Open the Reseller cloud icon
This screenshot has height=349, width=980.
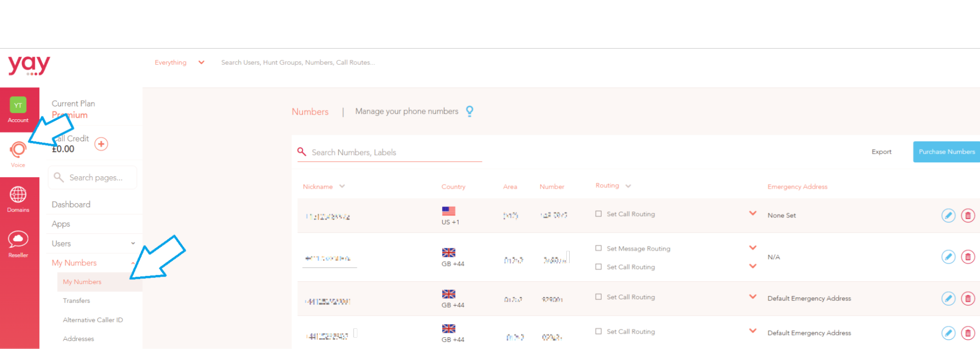coord(18,239)
